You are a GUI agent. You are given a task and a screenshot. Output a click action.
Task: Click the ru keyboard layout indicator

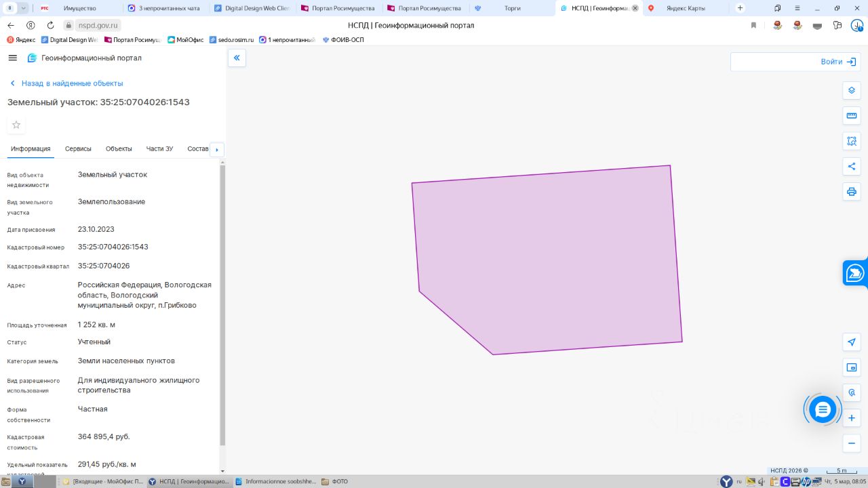(740, 482)
